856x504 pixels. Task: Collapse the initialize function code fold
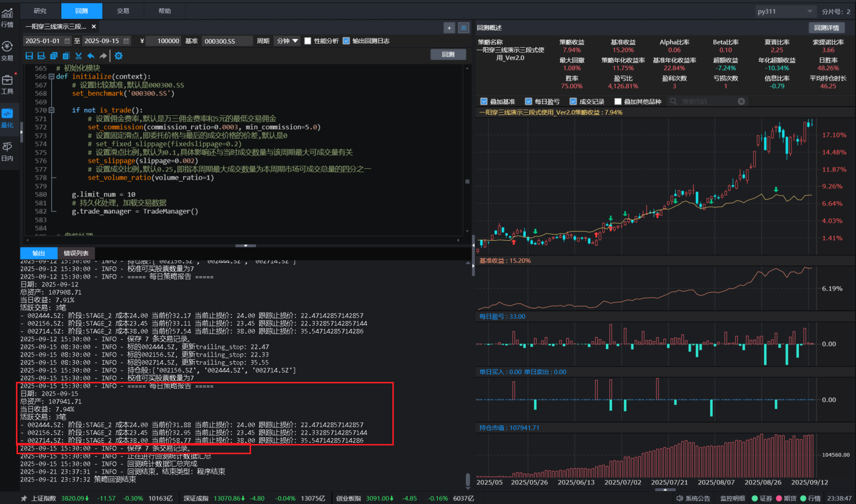coord(51,76)
